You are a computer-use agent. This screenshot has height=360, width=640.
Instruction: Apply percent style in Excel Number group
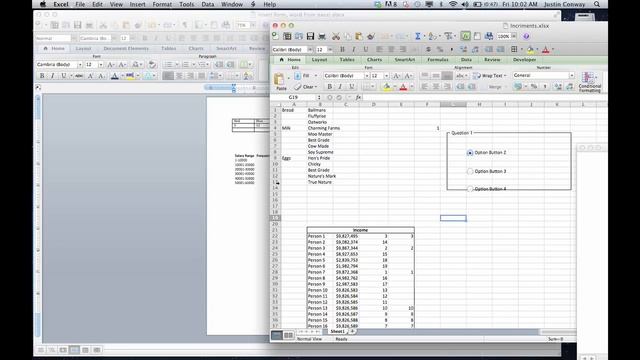click(x=533, y=87)
